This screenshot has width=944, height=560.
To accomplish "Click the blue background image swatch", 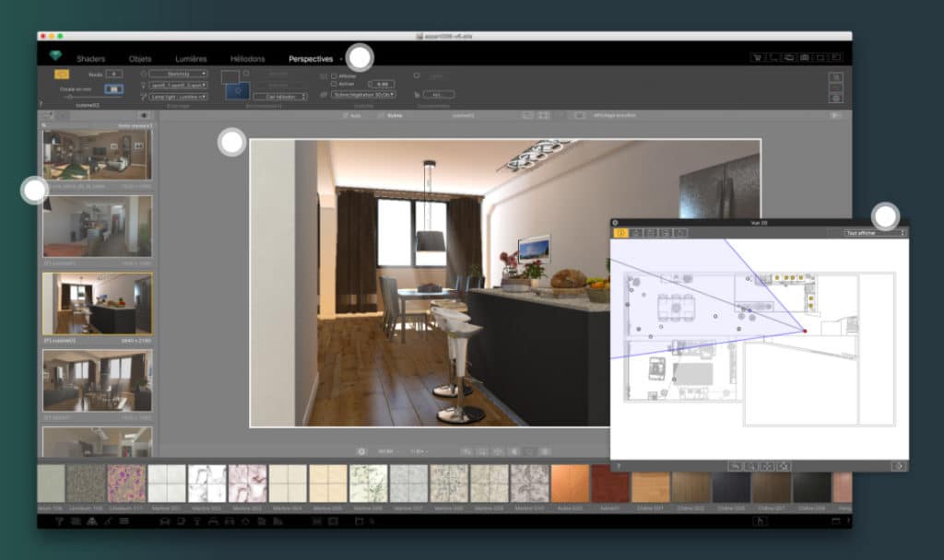I will pyautogui.click(x=237, y=91).
